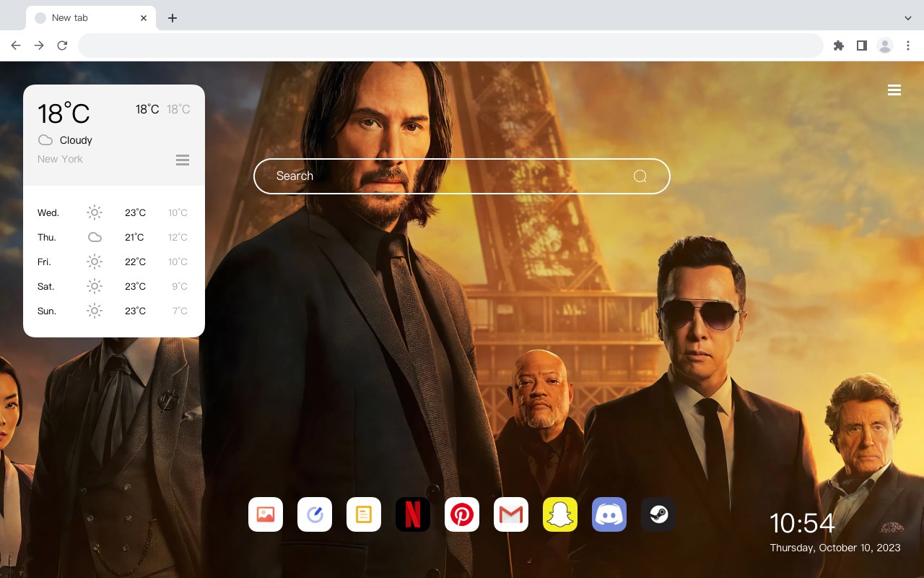The image size is (924, 578).
Task: Click Thursday's 21°C high temperature
Action: [x=134, y=237]
